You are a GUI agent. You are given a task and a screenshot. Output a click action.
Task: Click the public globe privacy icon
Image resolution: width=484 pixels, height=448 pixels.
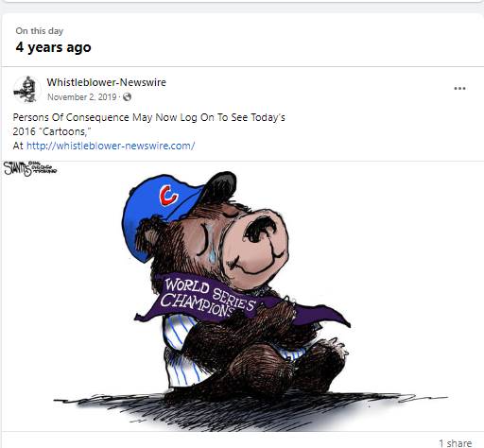[x=127, y=96]
